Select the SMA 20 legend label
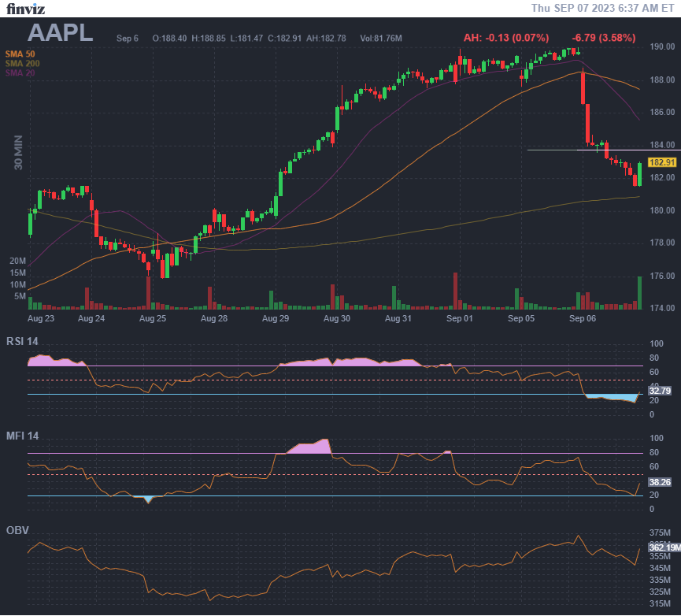The image size is (681, 616). 22,72
